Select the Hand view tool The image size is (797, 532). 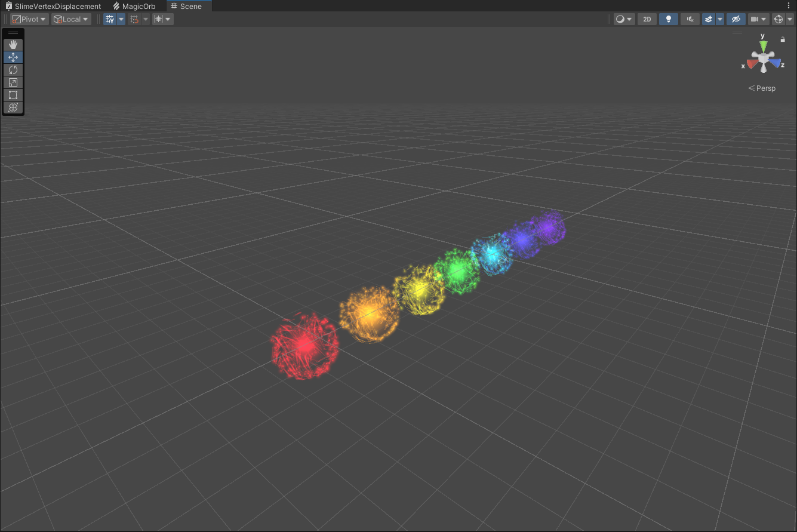coord(13,45)
